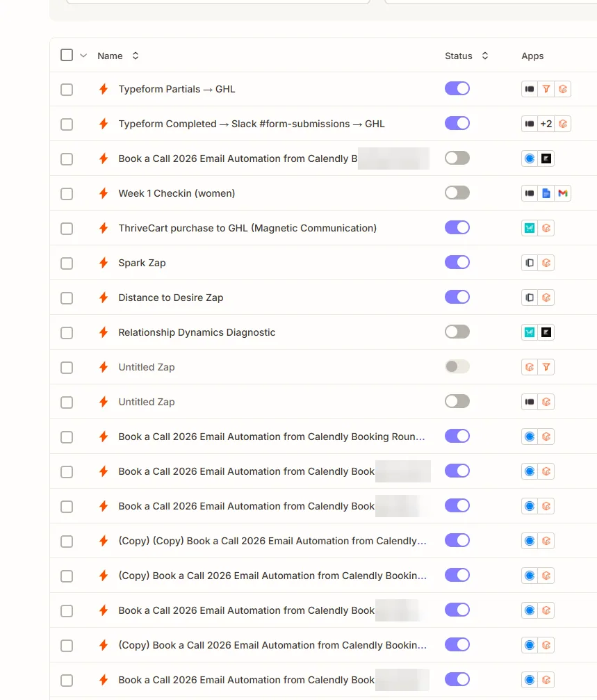The height and width of the screenshot is (700, 597).
Task: Open the Typeform Partials → GHL zap
Action: point(177,89)
